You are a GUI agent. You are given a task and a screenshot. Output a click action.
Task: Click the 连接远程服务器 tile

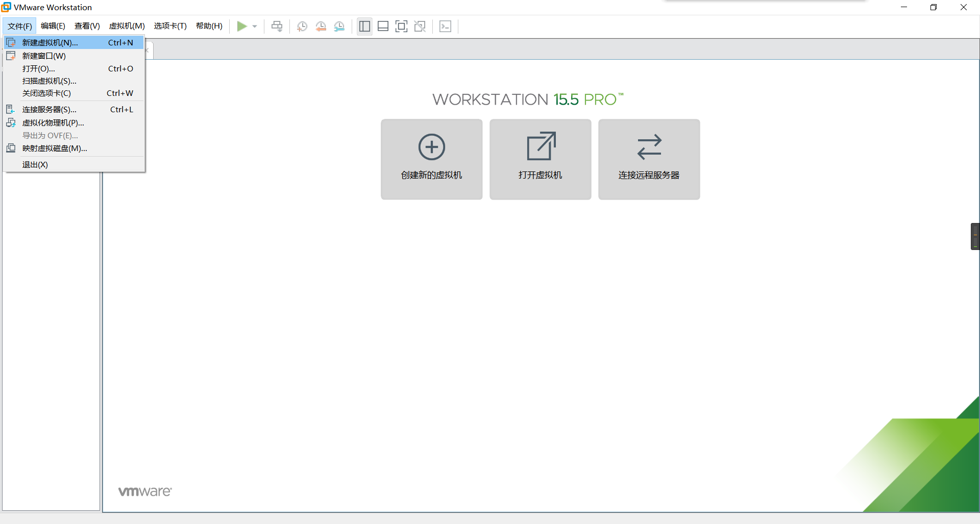(x=649, y=159)
